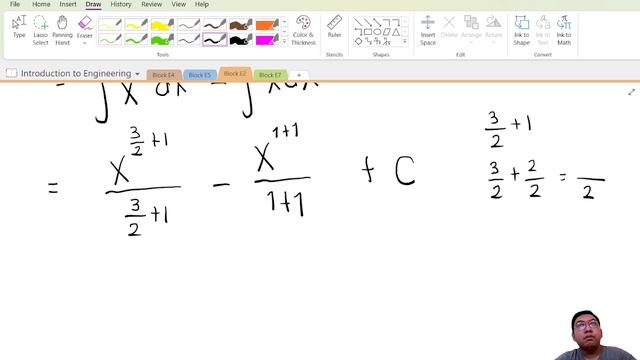Select gray thin pen in top row
640x360 pixels.
[189, 24]
